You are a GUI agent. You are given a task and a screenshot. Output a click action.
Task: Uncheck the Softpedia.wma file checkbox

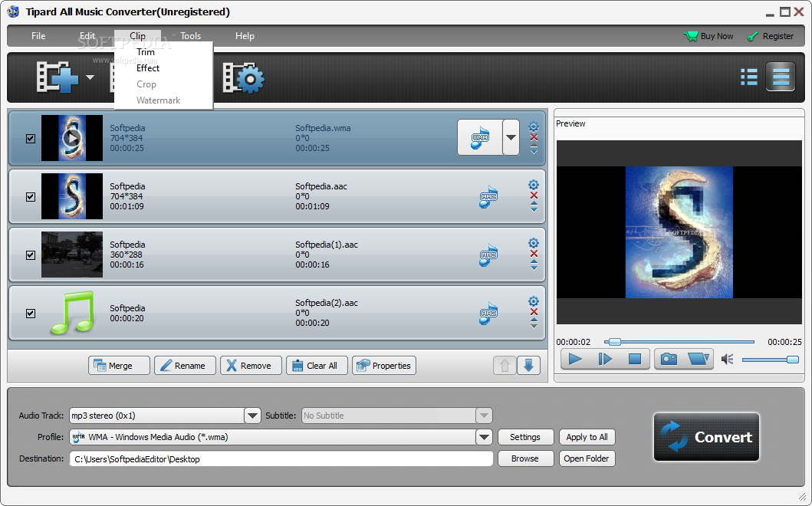tap(31, 139)
